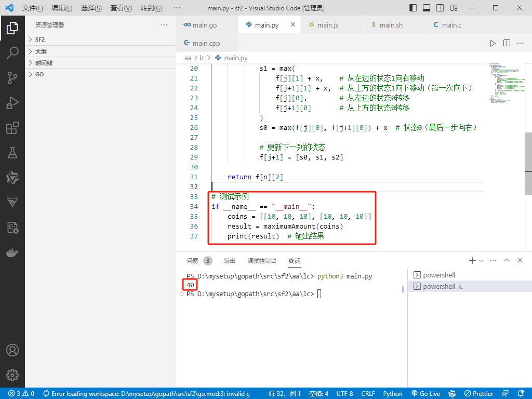Open terminal panel more actions ellipsis
The width and height of the screenshot is (532, 399).
pos(493,261)
